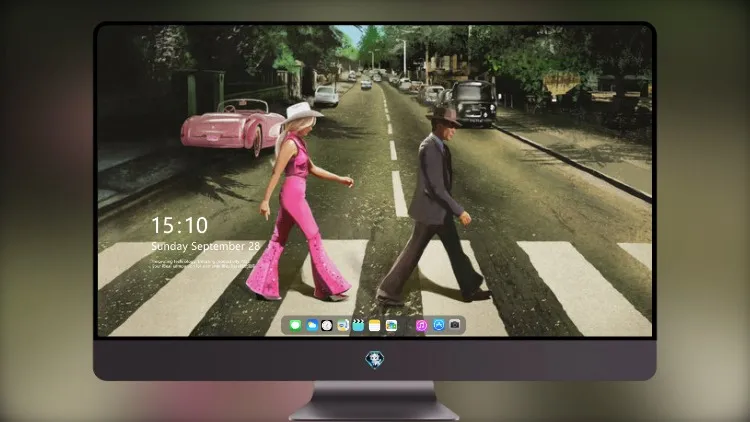Open the Clock app in the dock

click(327, 325)
